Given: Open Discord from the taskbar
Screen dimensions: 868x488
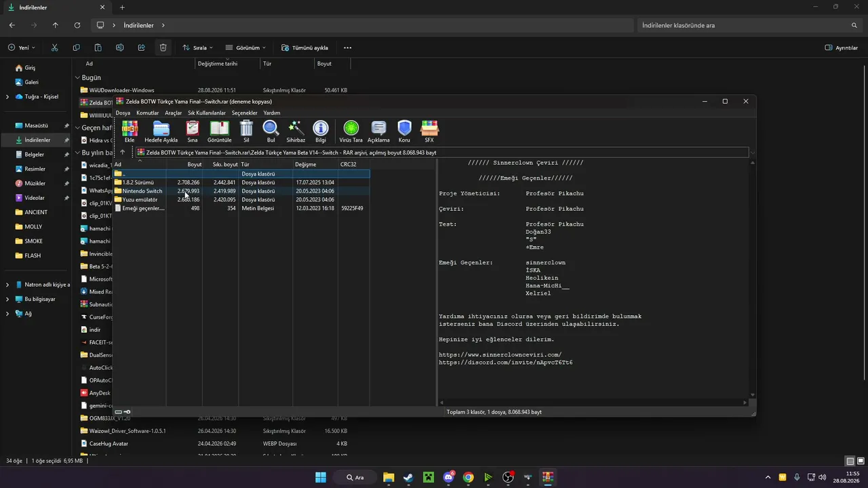Looking at the screenshot, I should pos(448,477).
